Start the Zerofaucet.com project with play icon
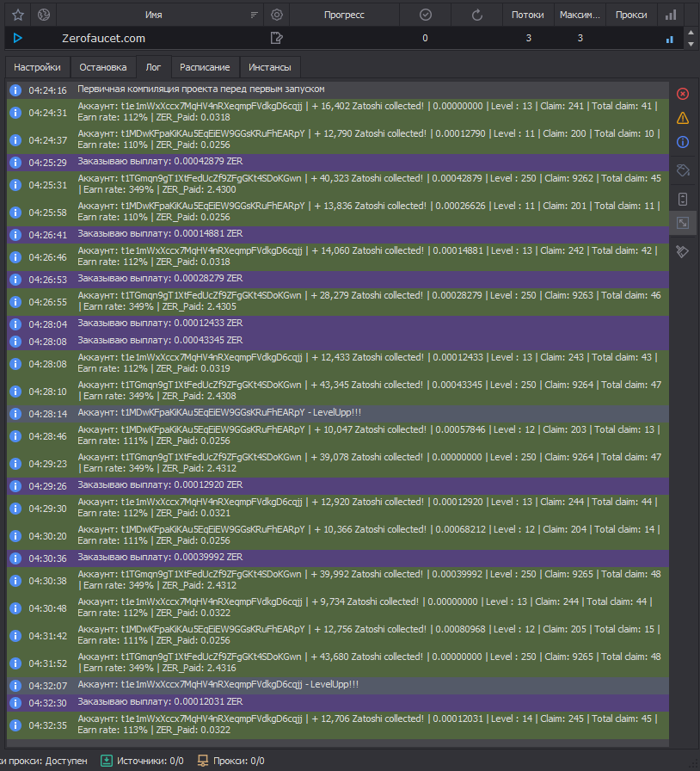Screen dimensions: 700x771 [x=17, y=38]
